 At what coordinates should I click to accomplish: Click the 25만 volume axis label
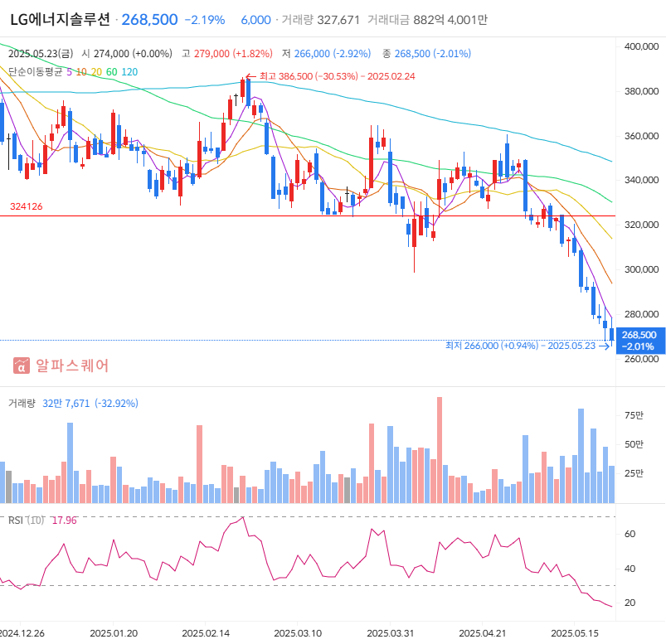click(634, 473)
